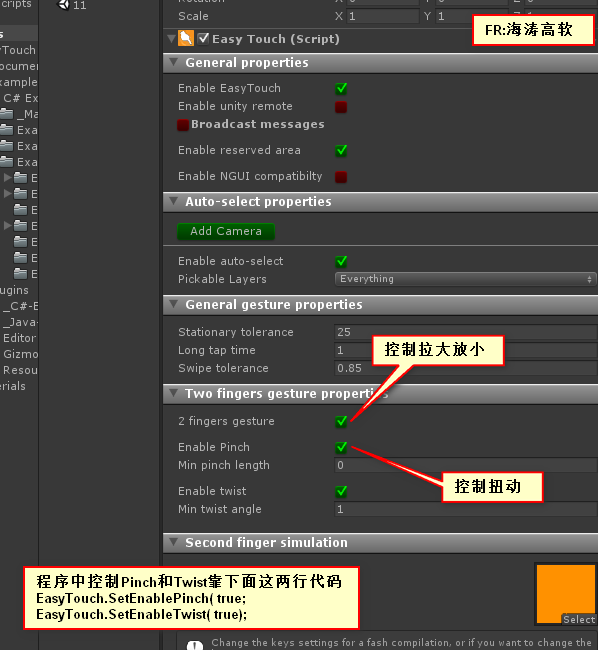Disable the Easy Touch script component checkbox

pyautogui.click(x=203, y=39)
